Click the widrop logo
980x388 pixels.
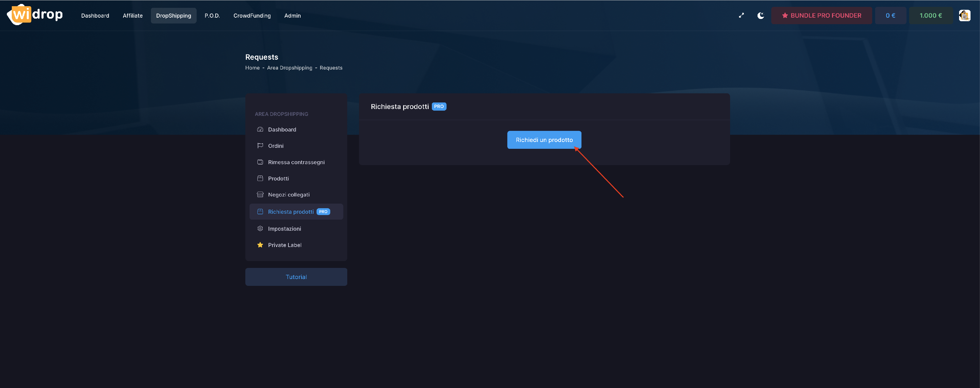click(35, 15)
